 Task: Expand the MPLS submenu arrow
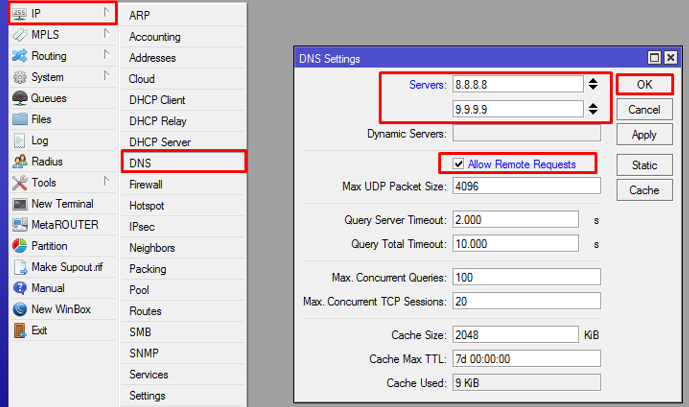pyautogui.click(x=106, y=33)
